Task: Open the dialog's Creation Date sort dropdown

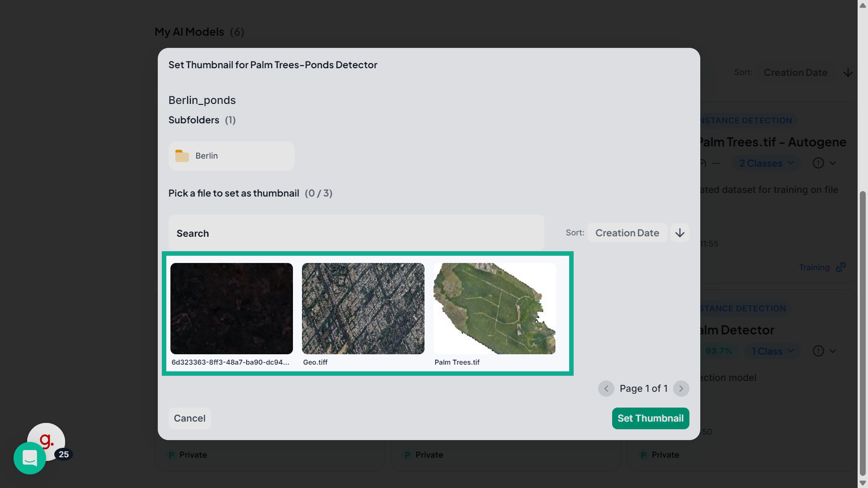Action: [x=627, y=233]
